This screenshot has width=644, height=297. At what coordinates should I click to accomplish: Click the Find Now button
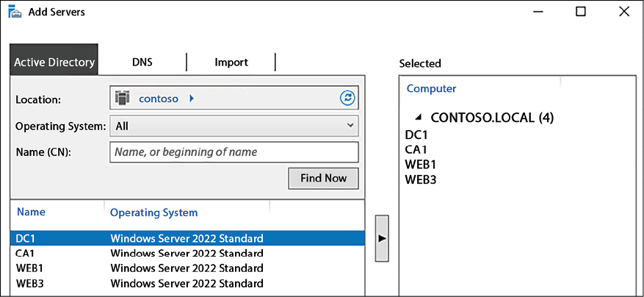(323, 178)
